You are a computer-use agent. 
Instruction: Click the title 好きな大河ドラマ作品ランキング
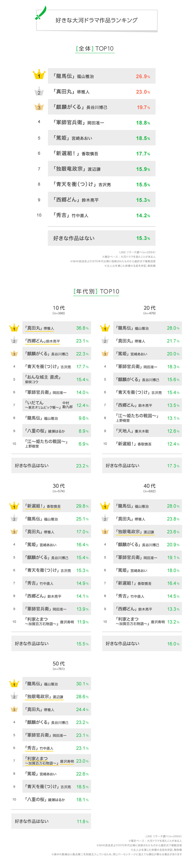[97, 20]
